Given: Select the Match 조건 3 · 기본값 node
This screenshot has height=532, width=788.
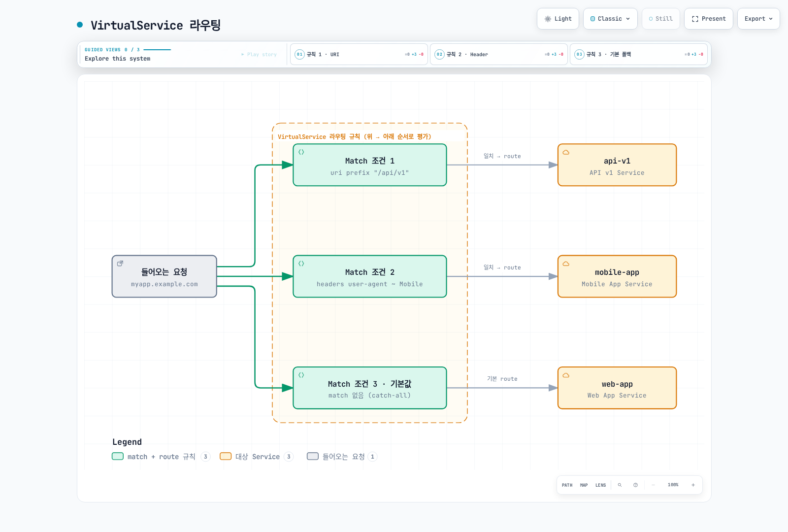Looking at the screenshot, I should click(x=370, y=388).
